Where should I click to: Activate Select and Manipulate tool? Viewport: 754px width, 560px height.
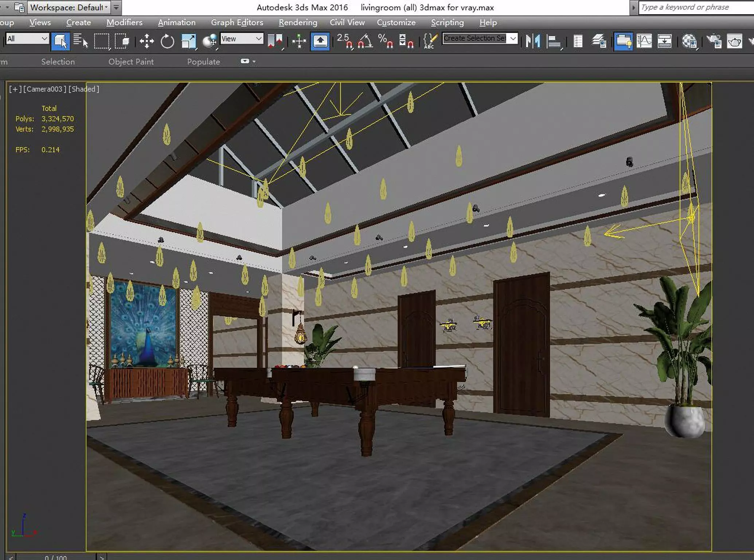299,41
